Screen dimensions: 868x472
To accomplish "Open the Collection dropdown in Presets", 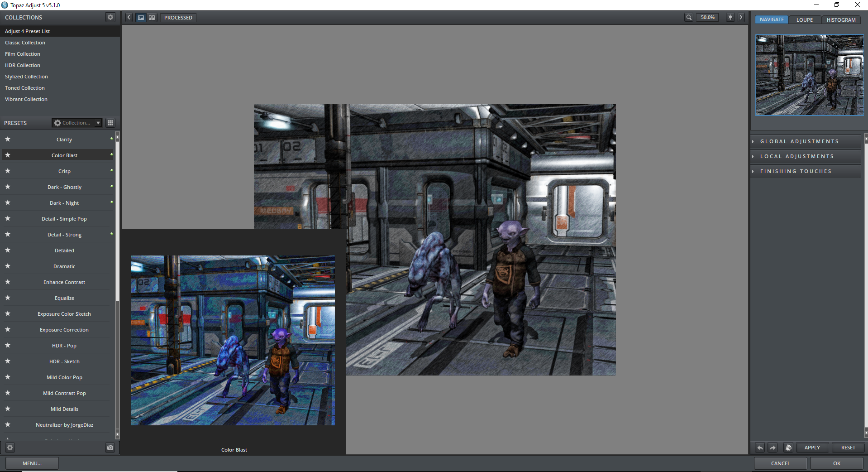I will pos(77,123).
